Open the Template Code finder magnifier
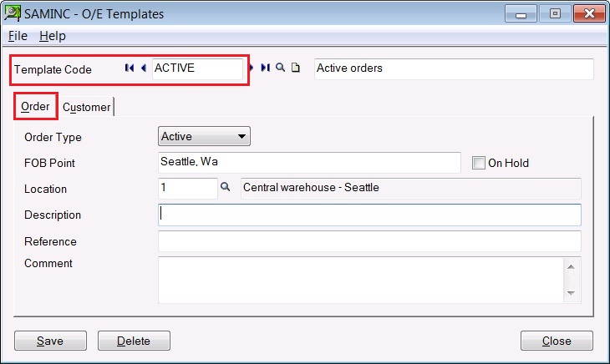This screenshot has height=364, width=610. click(280, 68)
